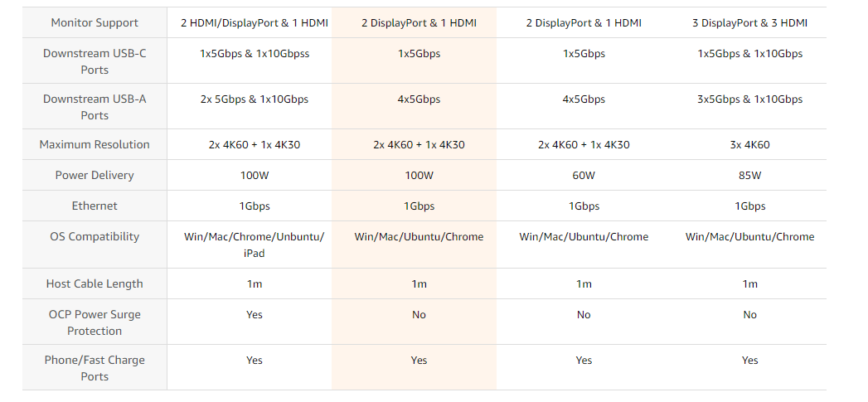The height and width of the screenshot is (402, 868).
Task: Click the Downstream USB-A Ports row header
Action: 95,107
